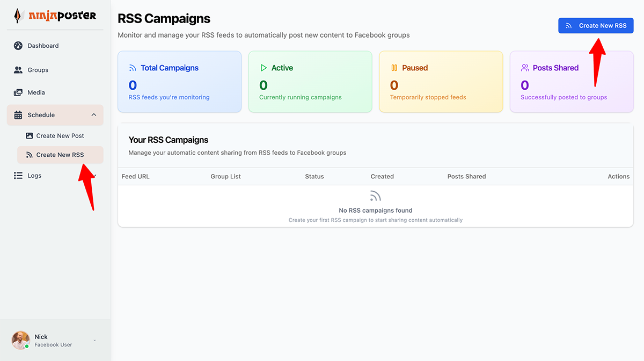Click the Create New Post image icon
The height and width of the screenshot is (361, 644).
coord(30,136)
